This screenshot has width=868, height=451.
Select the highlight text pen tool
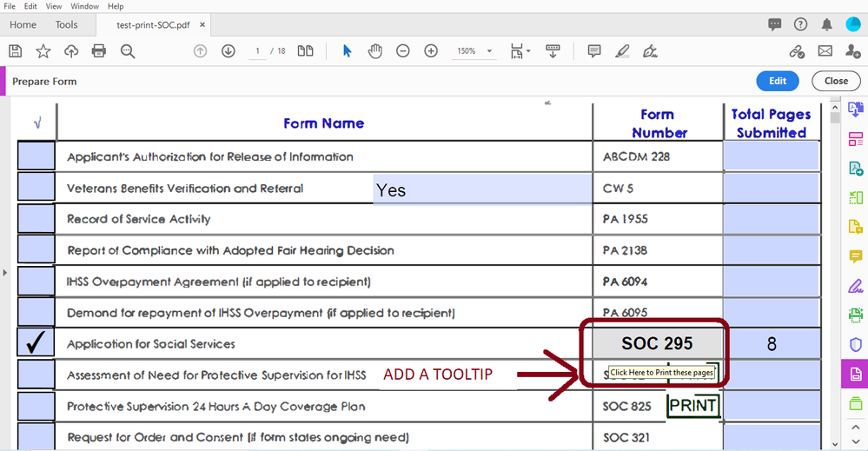[x=622, y=51]
